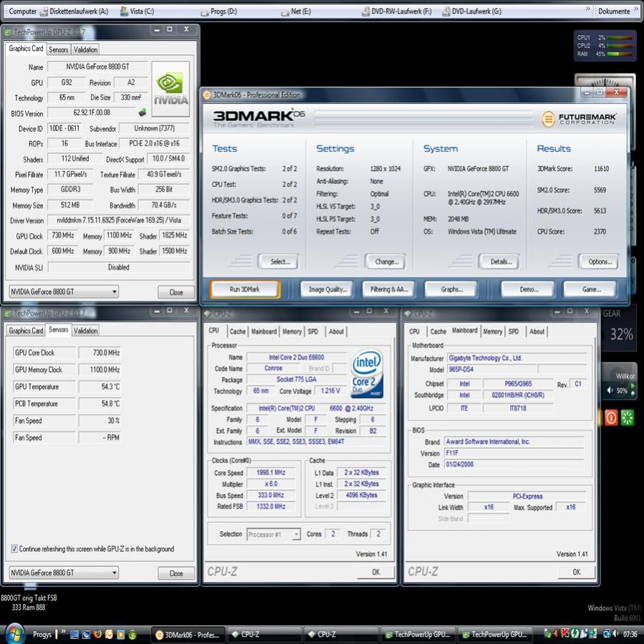
Task: Click the Options... button under Results
Action: (x=600, y=261)
